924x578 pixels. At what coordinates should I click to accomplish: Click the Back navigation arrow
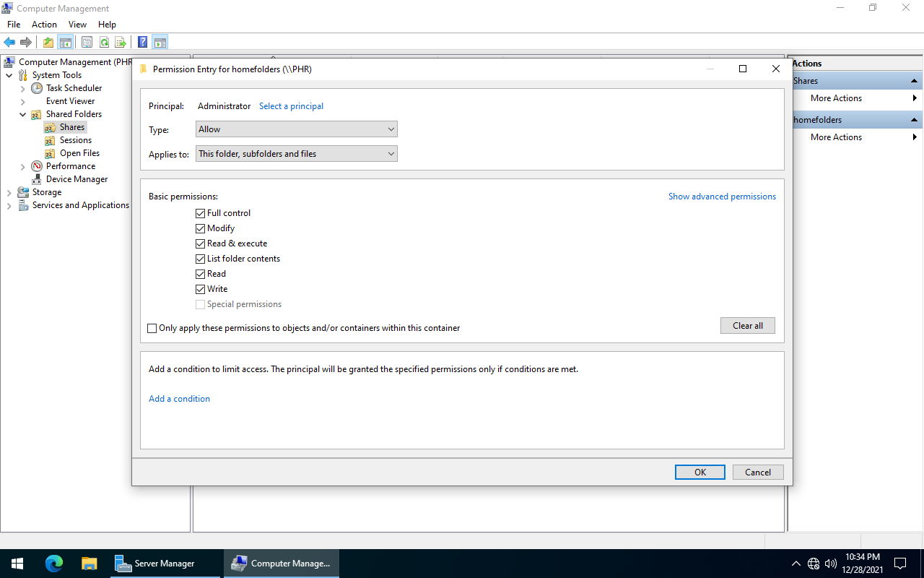9,42
